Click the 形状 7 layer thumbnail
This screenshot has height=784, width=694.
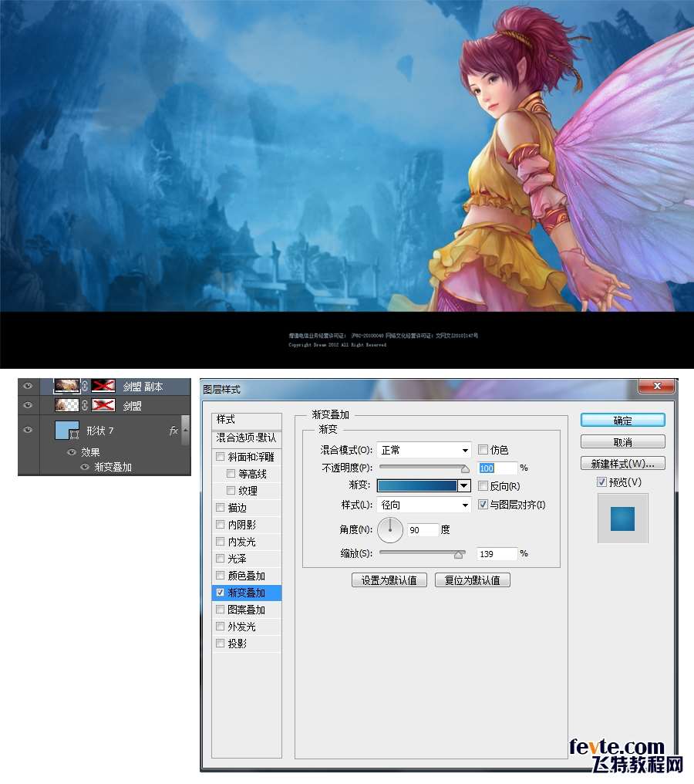66,431
